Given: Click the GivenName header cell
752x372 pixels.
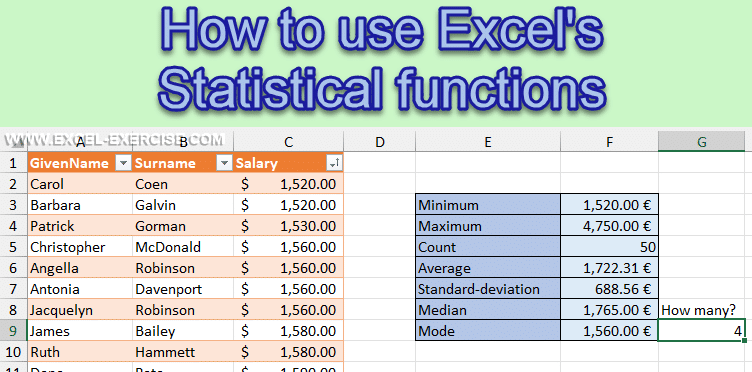Looking at the screenshot, I should pyautogui.click(x=80, y=163).
